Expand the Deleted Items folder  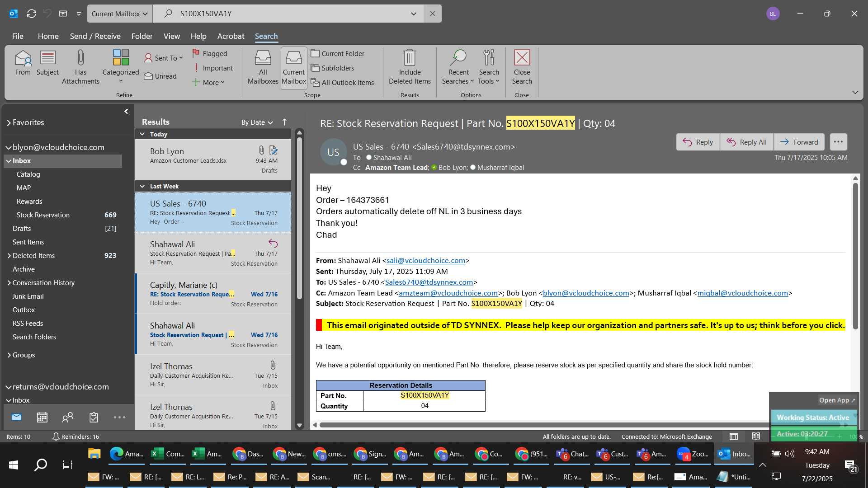(x=9, y=256)
